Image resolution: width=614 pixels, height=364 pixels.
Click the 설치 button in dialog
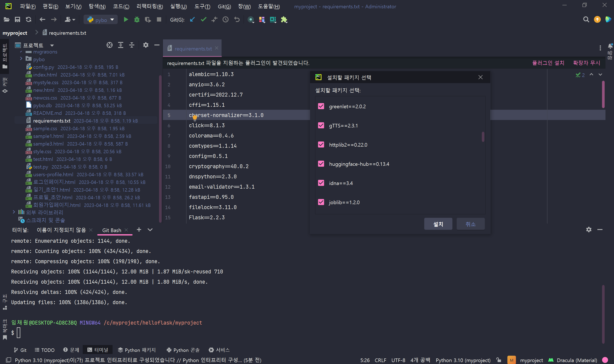tap(438, 224)
